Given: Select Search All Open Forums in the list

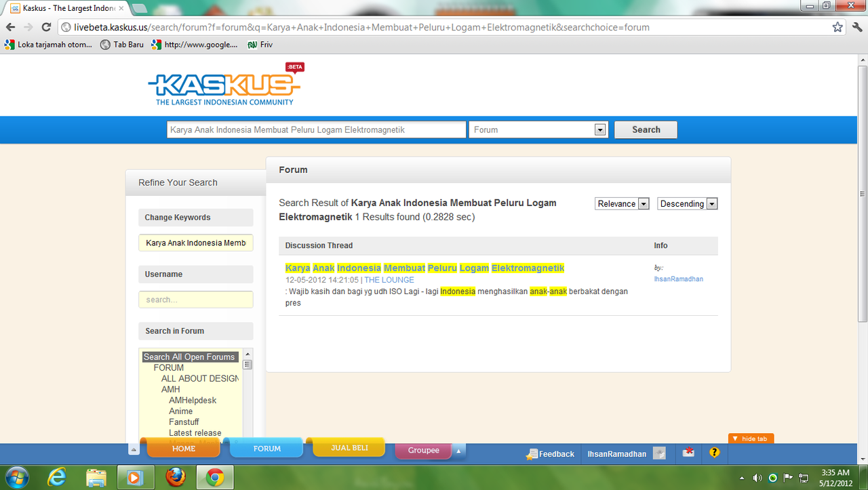Looking at the screenshot, I should (x=189, y=356).
